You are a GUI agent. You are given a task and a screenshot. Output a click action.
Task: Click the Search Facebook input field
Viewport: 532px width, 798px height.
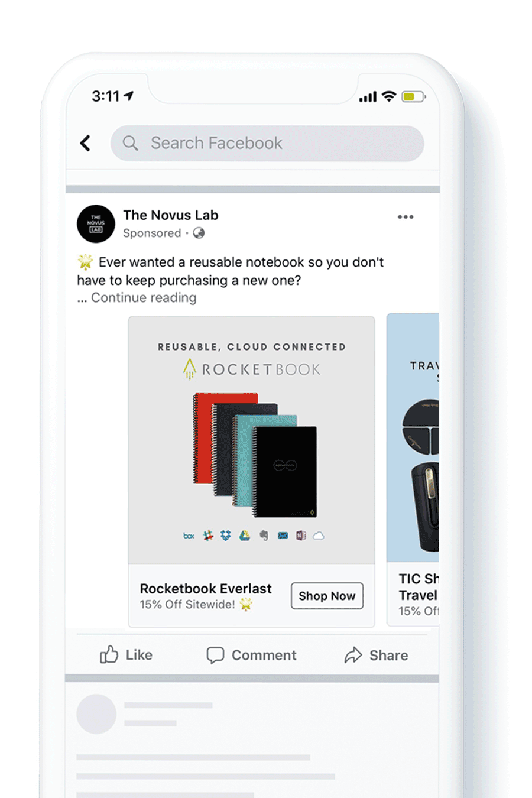267,143
